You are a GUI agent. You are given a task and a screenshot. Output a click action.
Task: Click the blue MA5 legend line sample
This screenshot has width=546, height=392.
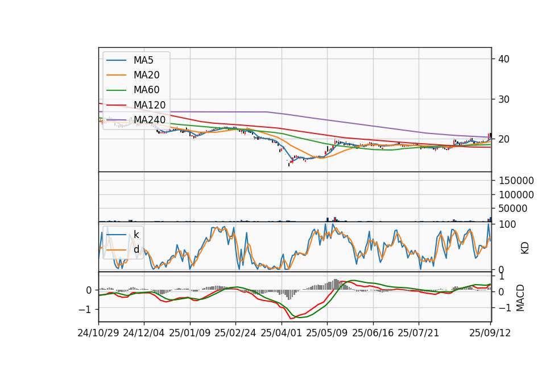click(x=116, y=60)
